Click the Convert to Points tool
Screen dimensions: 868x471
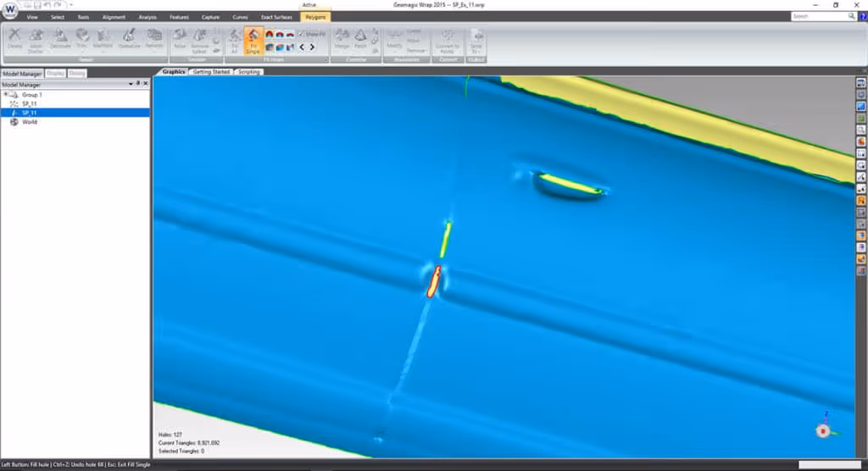[x=448, y=41]
